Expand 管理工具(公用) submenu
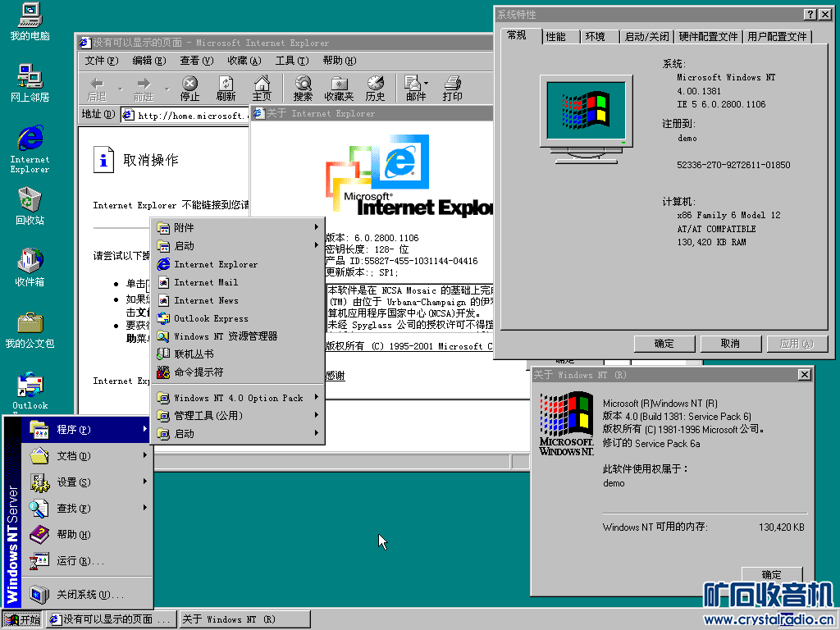Viewport: 840px width, 630px height. pos(239,416)
